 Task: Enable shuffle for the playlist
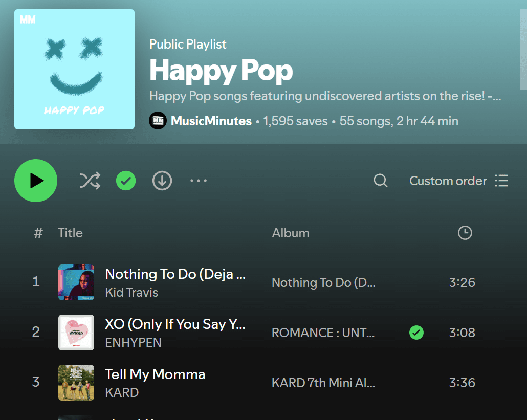90,181
